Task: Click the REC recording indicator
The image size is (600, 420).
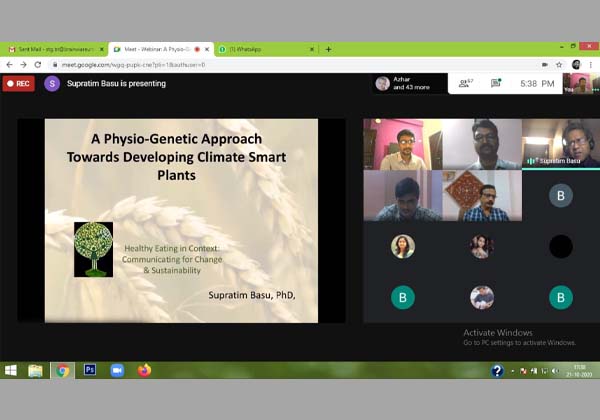Action: click(18, 84)
